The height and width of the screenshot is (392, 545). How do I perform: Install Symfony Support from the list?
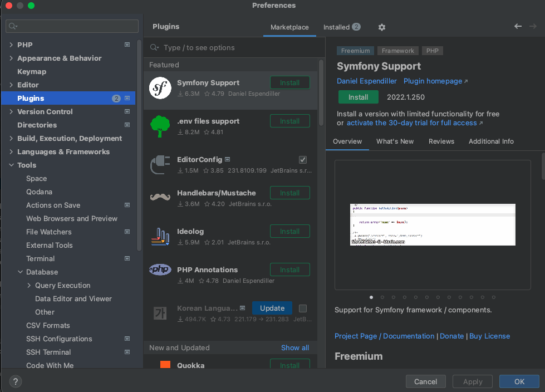pyautogui.click(x=290, y=83)
